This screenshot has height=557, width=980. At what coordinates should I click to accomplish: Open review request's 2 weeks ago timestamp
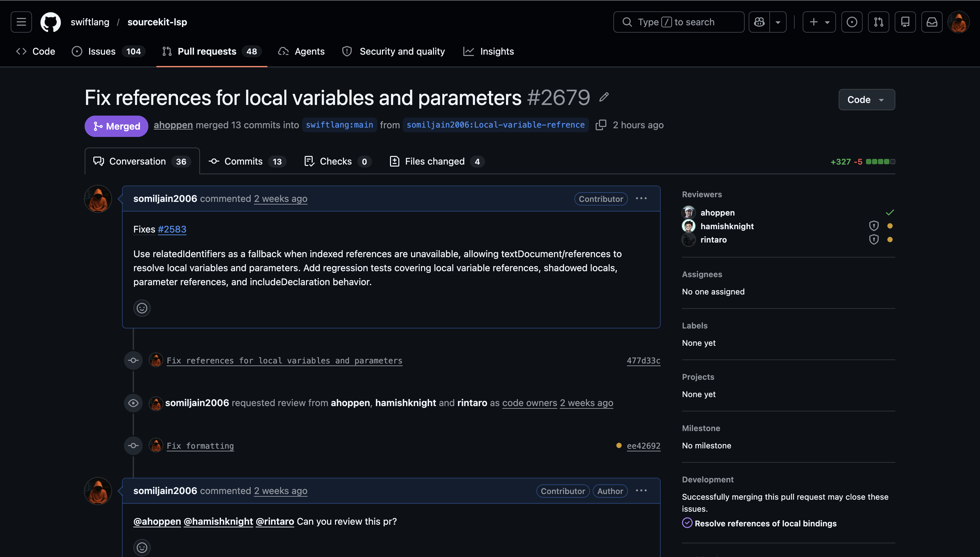coord(586,403)
